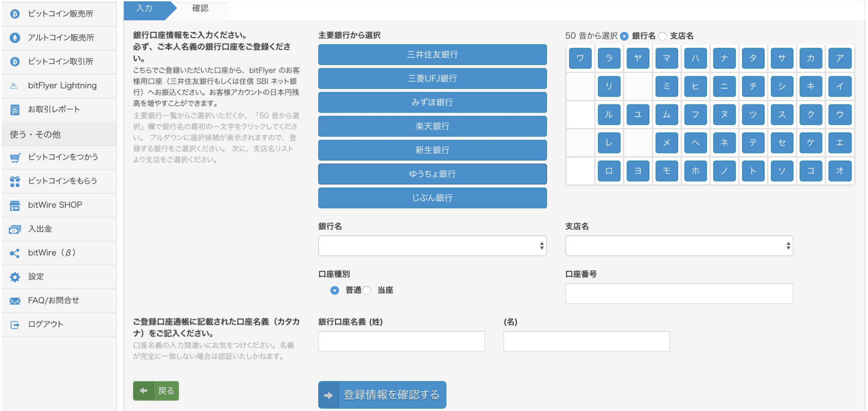Click the ビットコインをつかう cart icon
The height and width of the screenshot is (411, 868).
click(x=15, y=157)
